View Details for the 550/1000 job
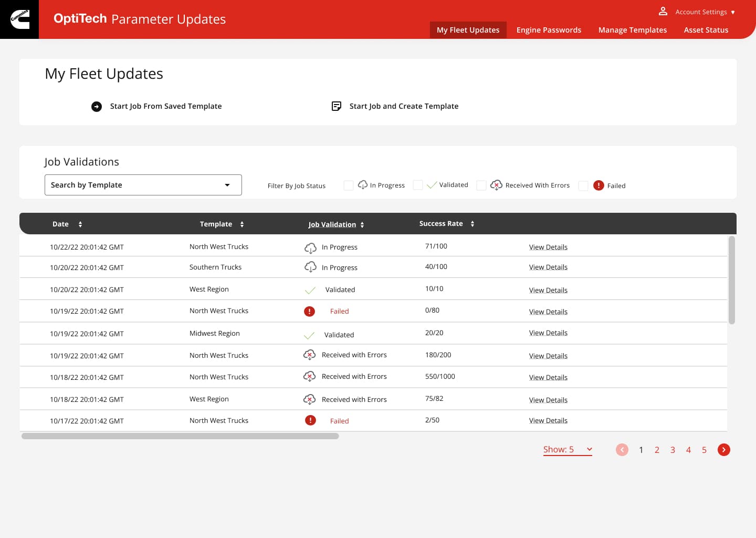Image resolution: width=756 pixels, height=538 pixels. (x=548, y=378)
